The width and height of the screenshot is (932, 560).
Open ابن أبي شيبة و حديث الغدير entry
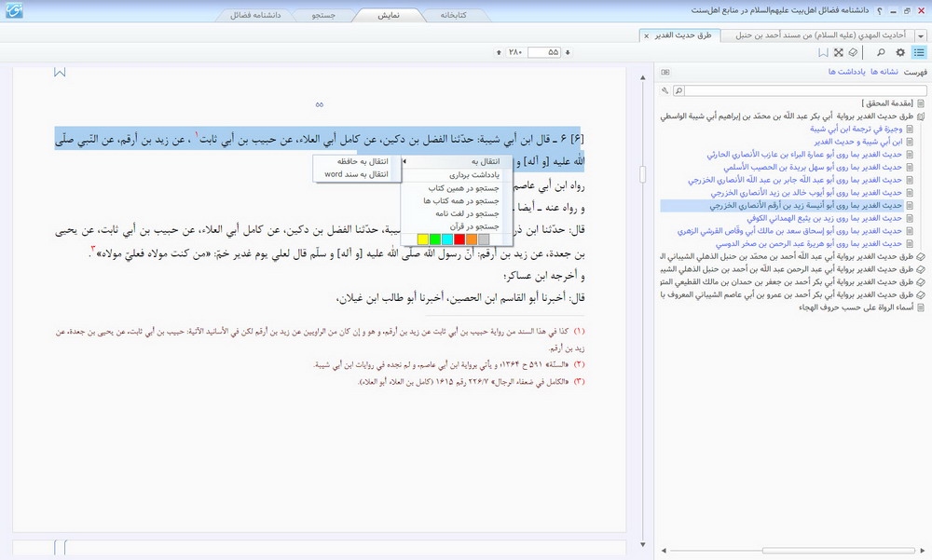858,142
